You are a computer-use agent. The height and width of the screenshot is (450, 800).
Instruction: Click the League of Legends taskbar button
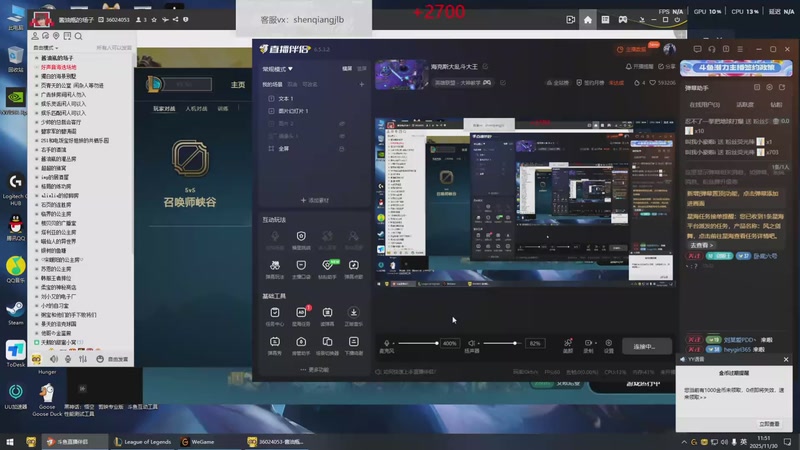coord(143,442)
